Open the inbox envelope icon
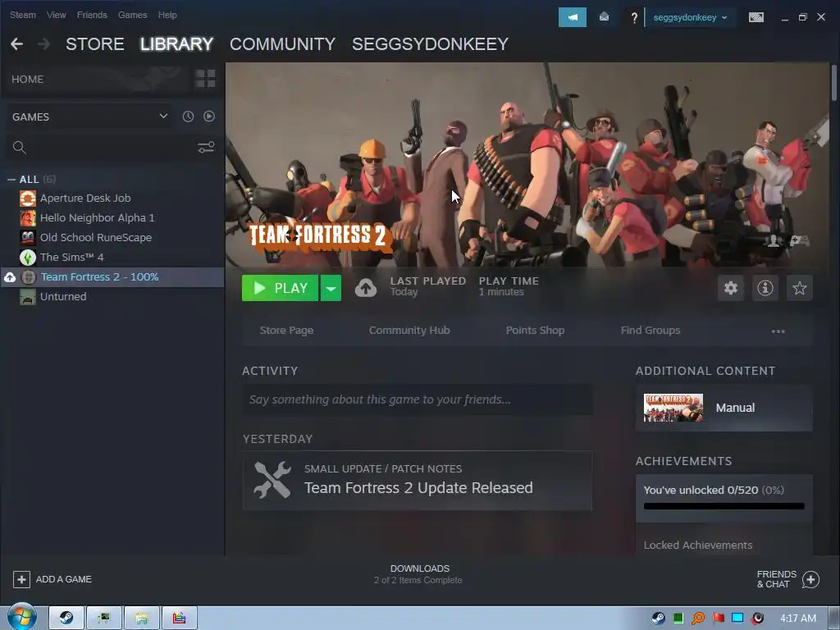Viewport: 840px width, 630px height. [x=604, y=17]
